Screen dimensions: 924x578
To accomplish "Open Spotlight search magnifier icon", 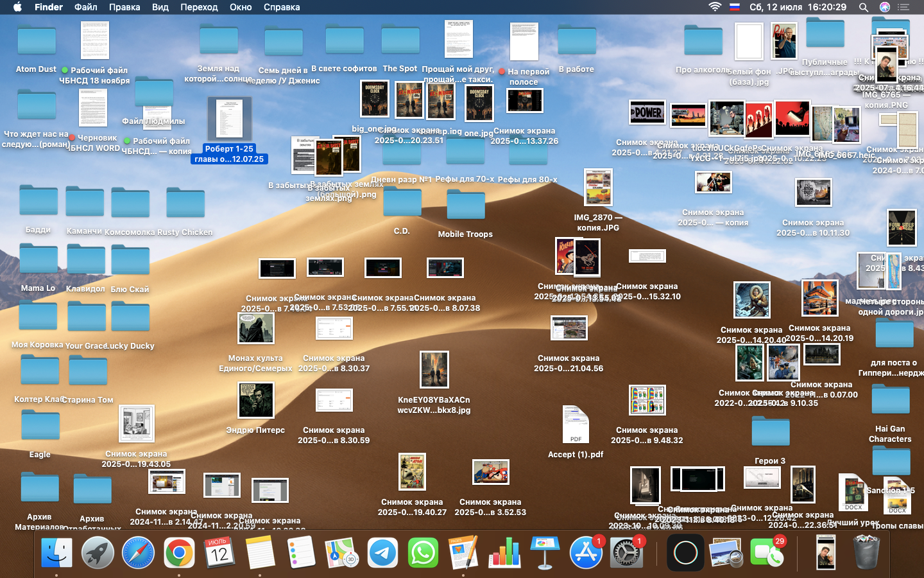I will [864, 7].
